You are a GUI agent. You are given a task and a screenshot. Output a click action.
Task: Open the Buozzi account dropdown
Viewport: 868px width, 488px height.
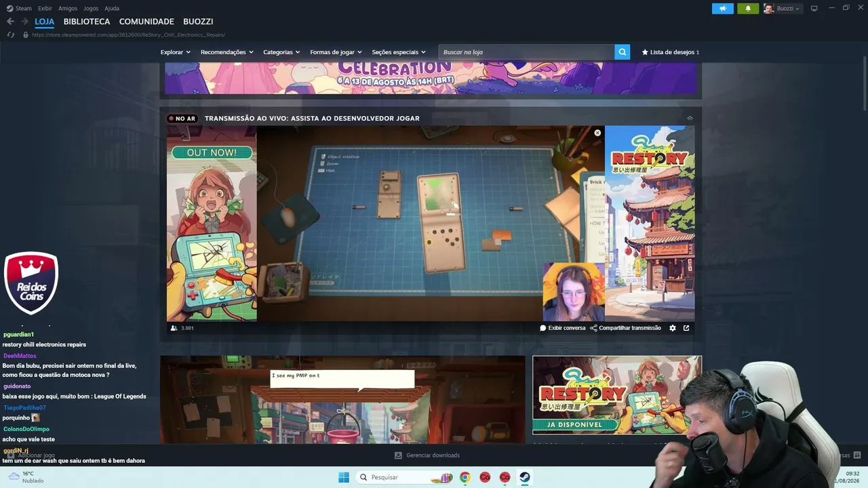pyautogui.click(x=788, y=8)
